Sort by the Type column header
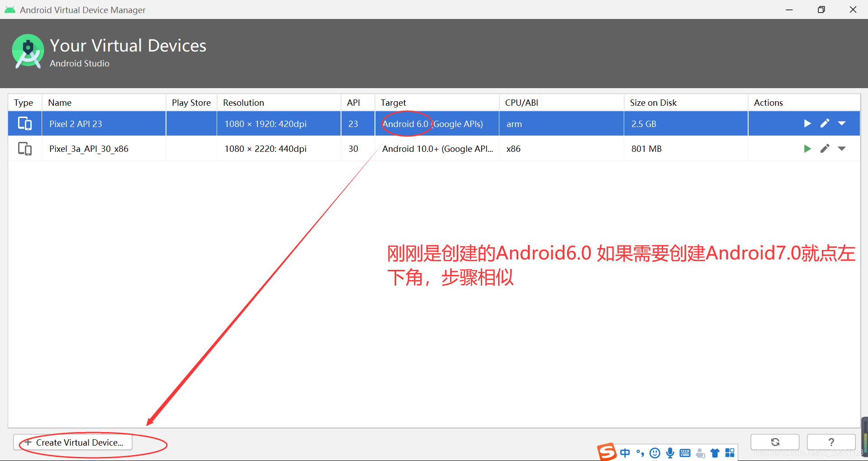 25,103
